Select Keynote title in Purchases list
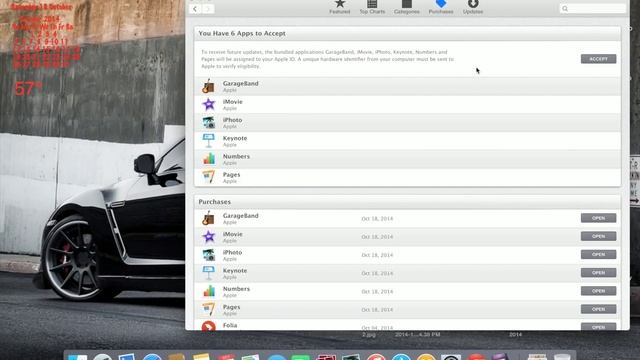The height and width of the screenshot is (360, 640). click(x=235, y=271)
